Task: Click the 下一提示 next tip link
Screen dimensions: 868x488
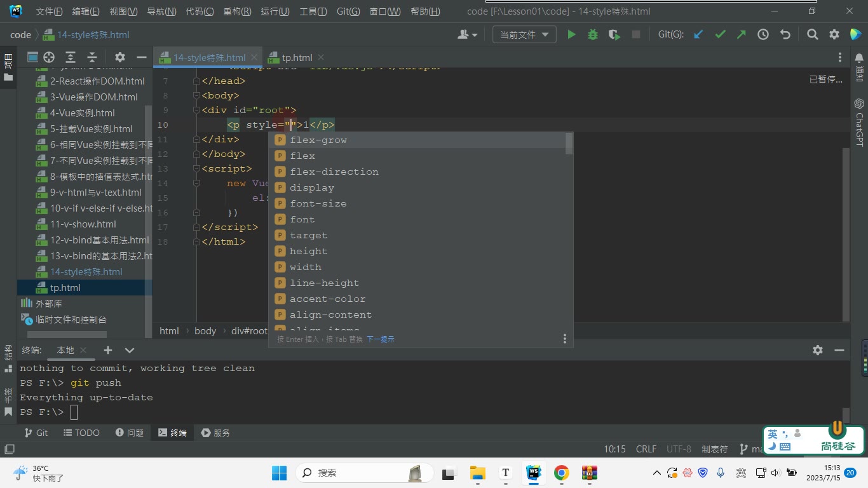Action: 381,339
